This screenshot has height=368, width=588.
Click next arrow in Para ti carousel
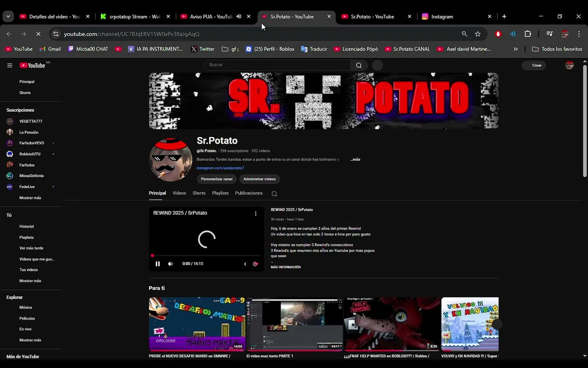497,324
